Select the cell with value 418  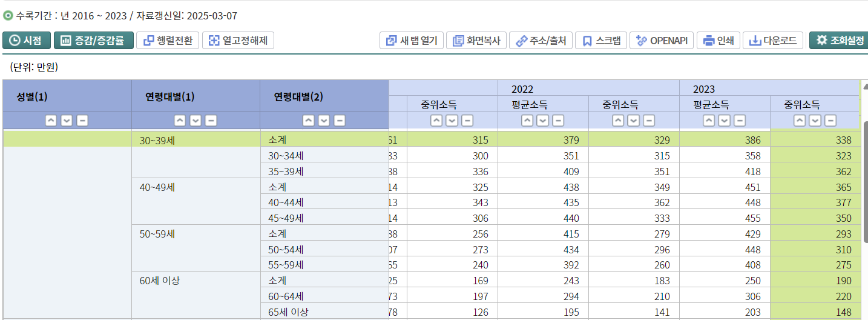click(x=725, y=172)
